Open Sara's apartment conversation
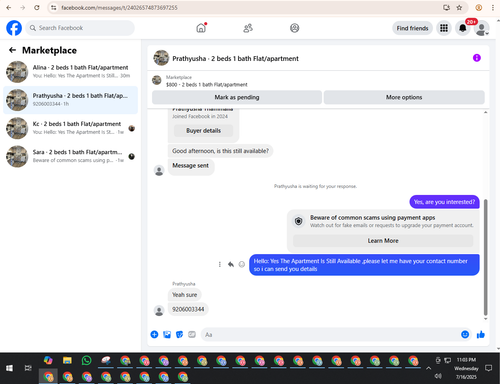 click(70, 156)
